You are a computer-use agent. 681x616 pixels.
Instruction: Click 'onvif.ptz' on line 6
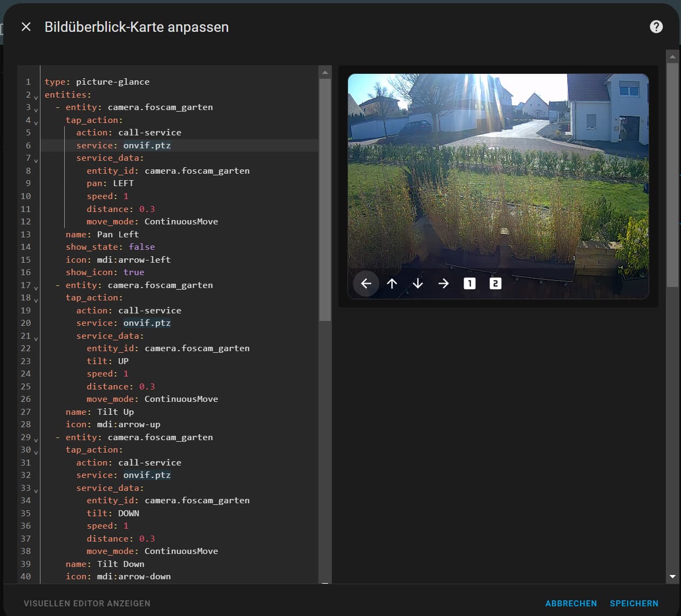coord(147,145)
